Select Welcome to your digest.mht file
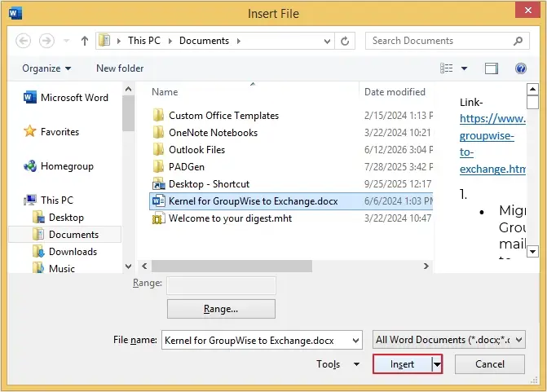Viewport: 547px width, 392px height. pos(291,218)
